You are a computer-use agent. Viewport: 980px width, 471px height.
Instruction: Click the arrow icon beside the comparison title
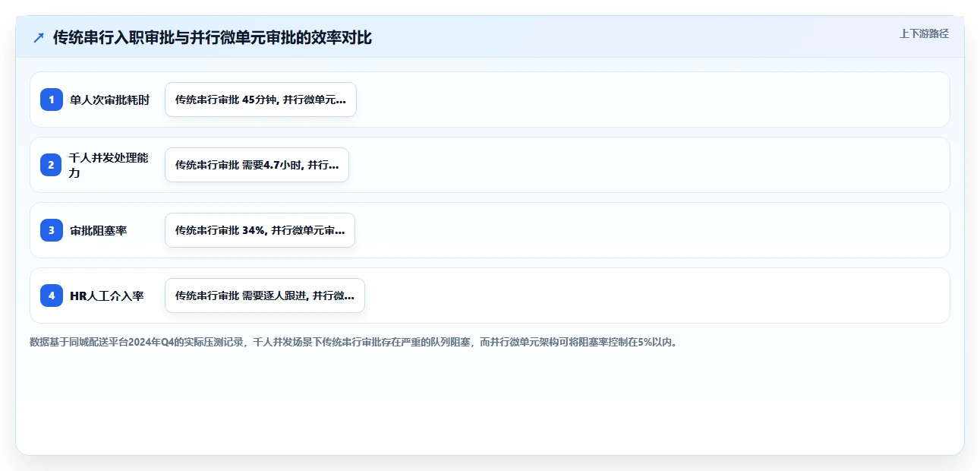pos(39,38)
